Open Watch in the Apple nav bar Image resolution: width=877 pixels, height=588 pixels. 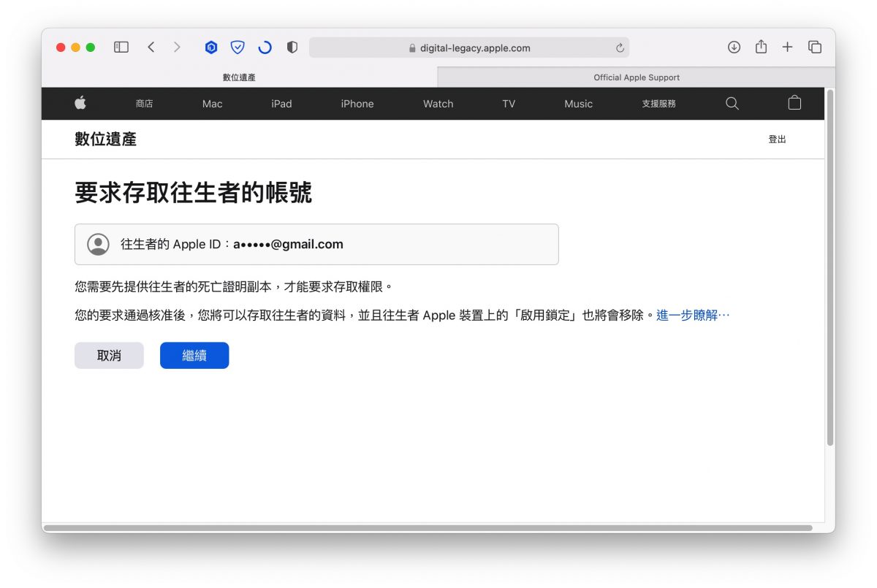(x=438, y=104)
